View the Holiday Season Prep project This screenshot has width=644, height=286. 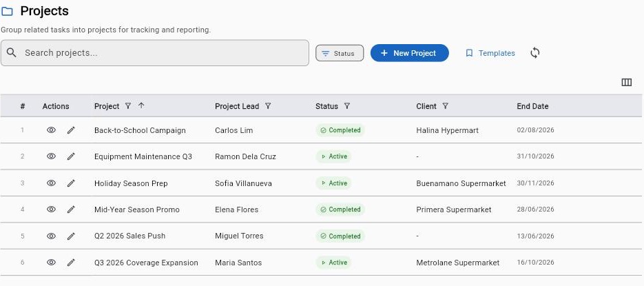(51, 183)
